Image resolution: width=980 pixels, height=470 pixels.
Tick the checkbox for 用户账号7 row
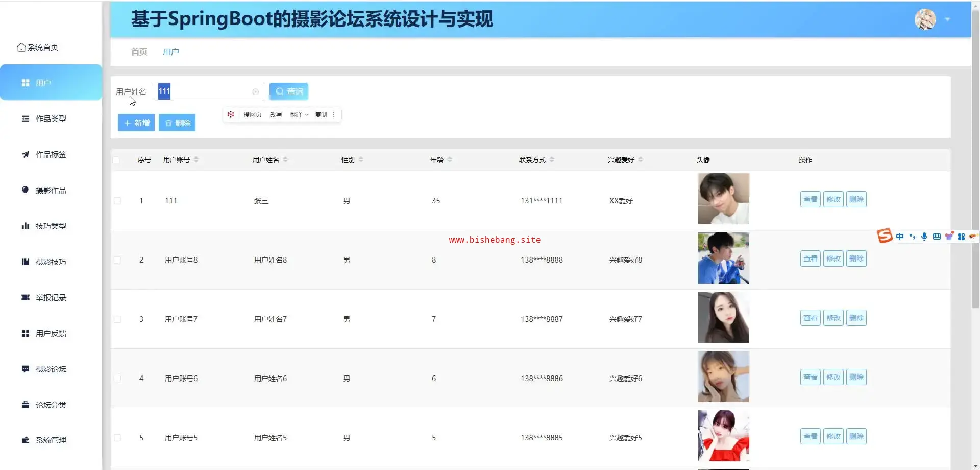(x=117, y=319)
